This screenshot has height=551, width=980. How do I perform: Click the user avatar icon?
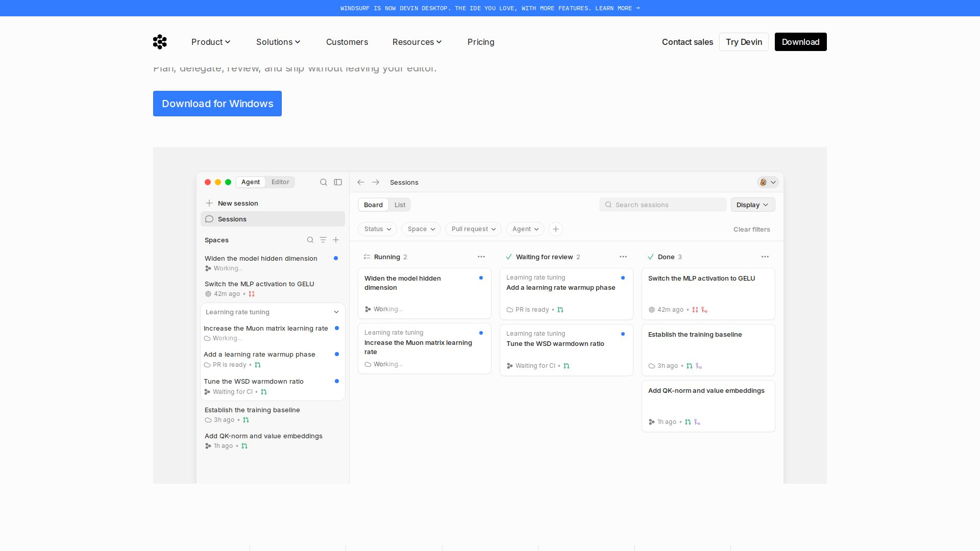point(764,182)
